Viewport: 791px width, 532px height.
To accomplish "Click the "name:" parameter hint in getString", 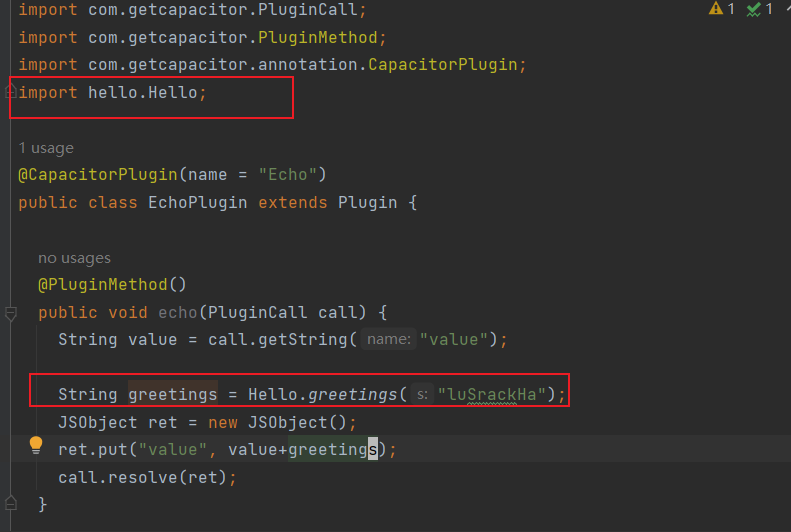I will (388, 340).
